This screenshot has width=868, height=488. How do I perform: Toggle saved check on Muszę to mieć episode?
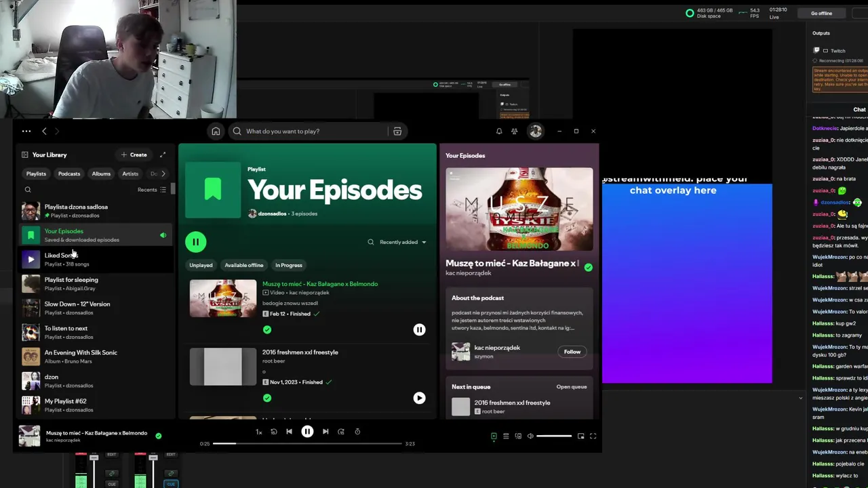point(267,330)
